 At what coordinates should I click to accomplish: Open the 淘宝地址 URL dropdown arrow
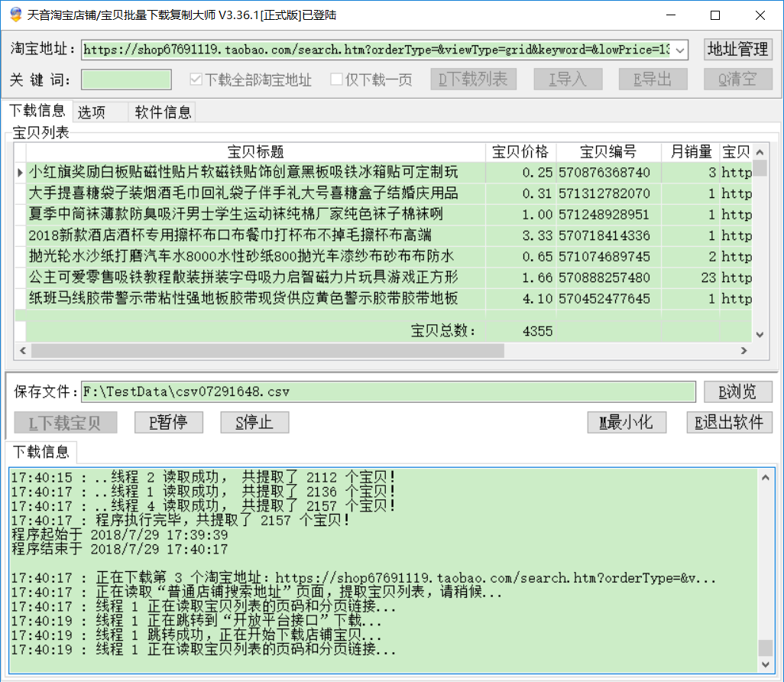coord(680,50)
